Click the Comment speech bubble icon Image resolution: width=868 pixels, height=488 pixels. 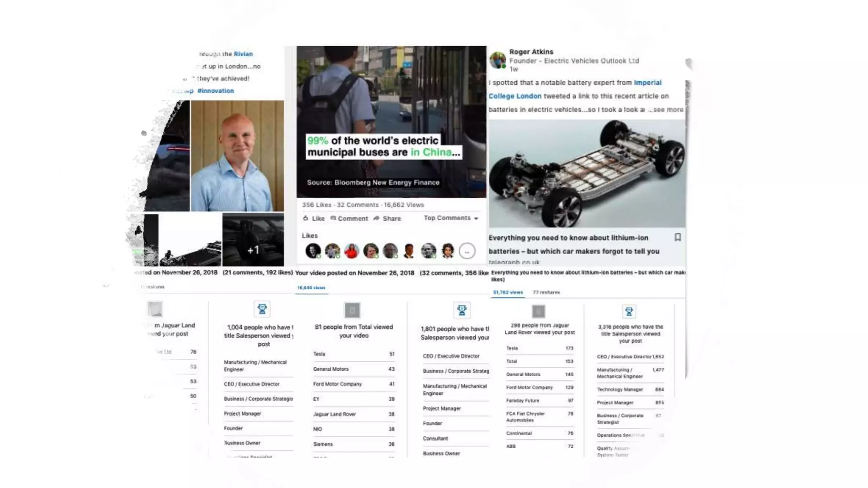[333, 218]
